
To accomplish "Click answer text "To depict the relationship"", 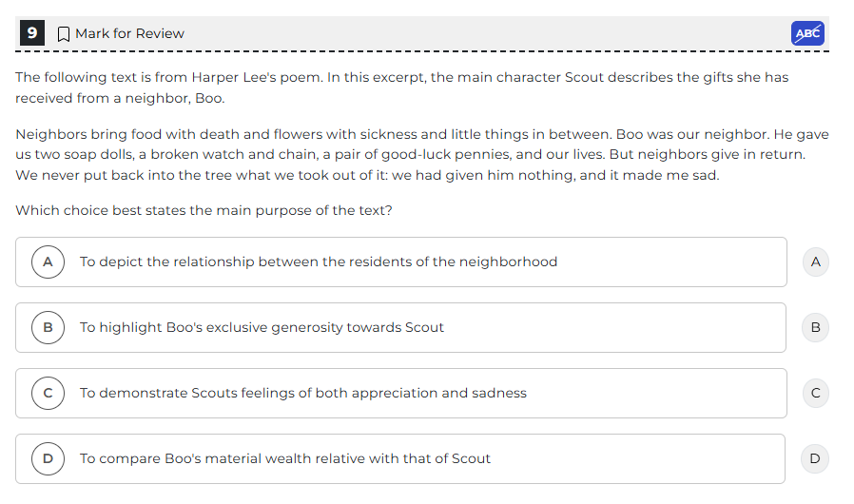I will 318,262.
